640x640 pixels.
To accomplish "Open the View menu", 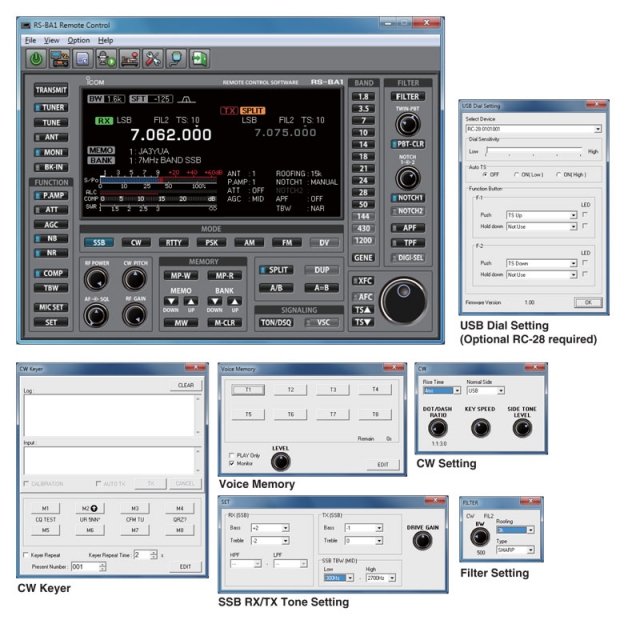I will pos(52,40).
